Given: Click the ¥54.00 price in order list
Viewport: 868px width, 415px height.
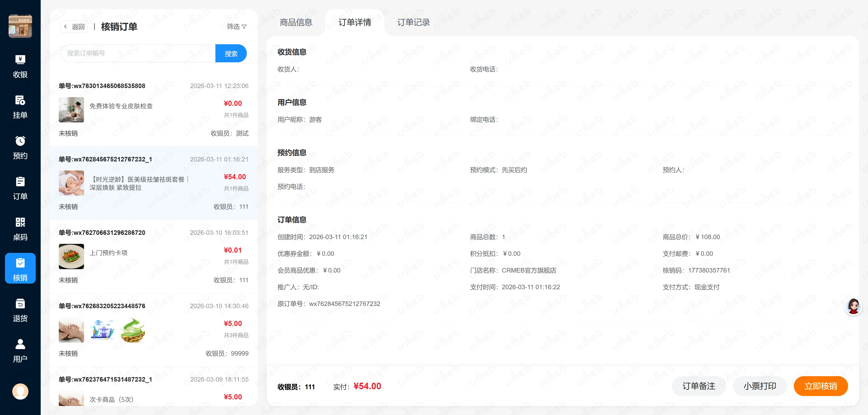Looking at the screenshot, I should point(235,177).
